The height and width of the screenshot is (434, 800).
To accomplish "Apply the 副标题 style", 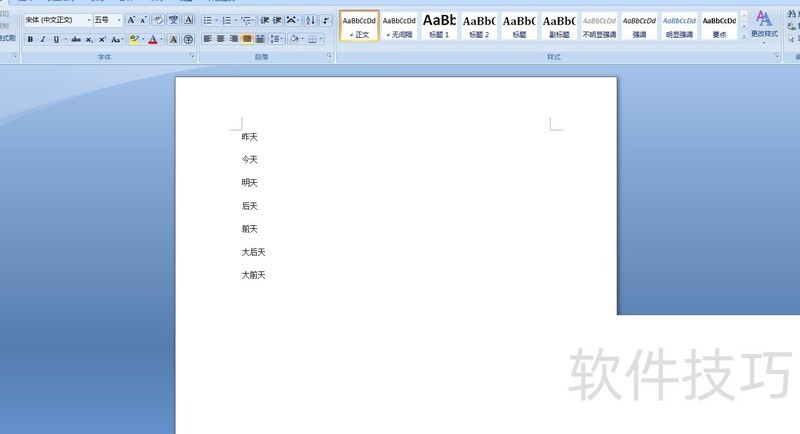I will point(559,26).
